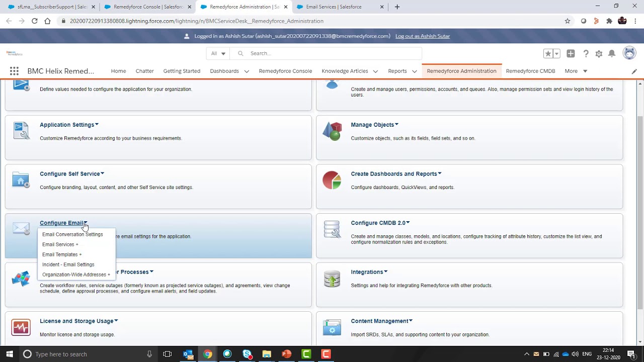Viewport: 644px width, 362px height.
Task: Select Email Templates menu item
Action: tap(62, 254)
